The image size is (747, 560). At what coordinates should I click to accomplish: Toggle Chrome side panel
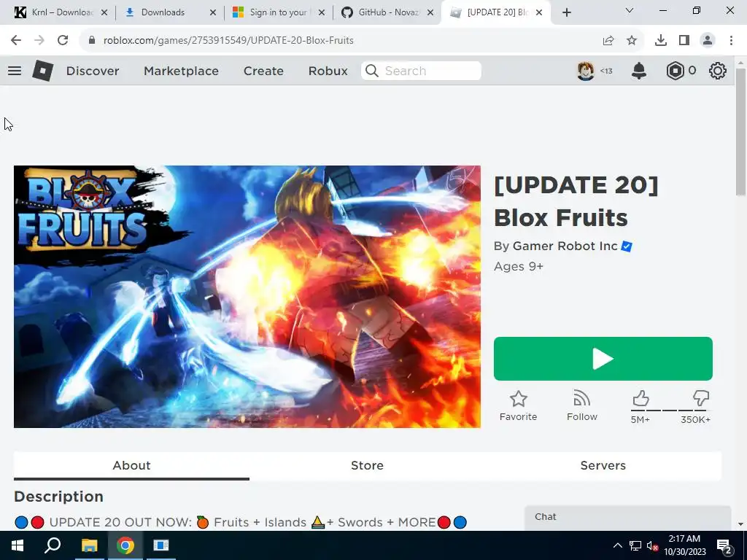[684, 41]
